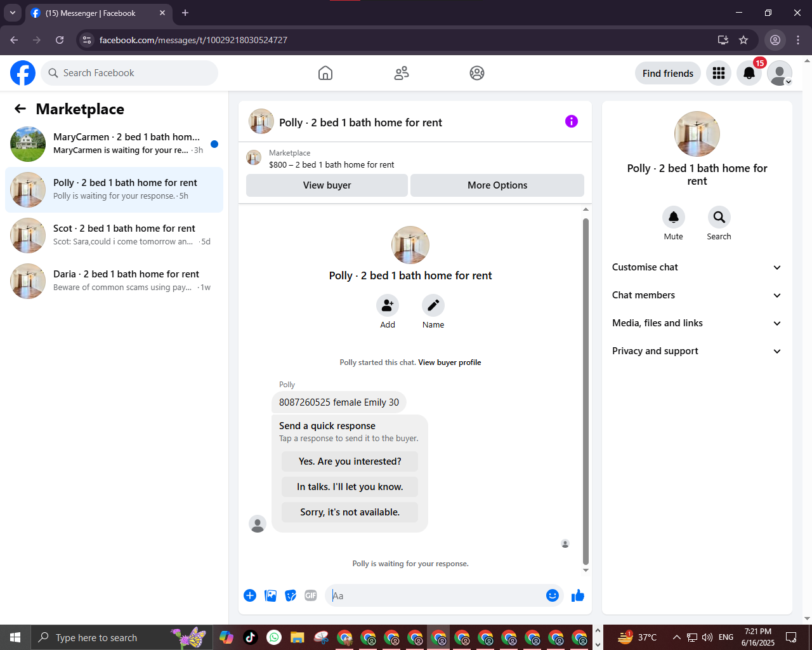Click the View buyer button
Screen dimensions: 812x650
tap(327, 185)
